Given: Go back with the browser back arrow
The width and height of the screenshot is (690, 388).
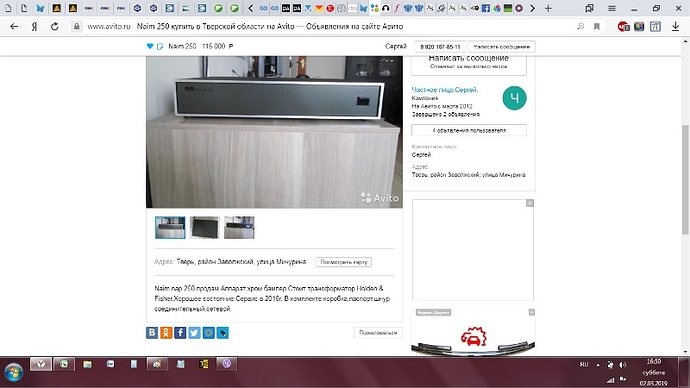Looking at the screenshot, I should 14,26.
